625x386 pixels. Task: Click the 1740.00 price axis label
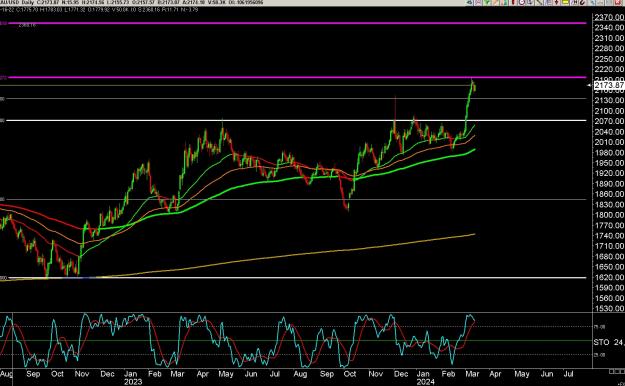tap(609, 236)
